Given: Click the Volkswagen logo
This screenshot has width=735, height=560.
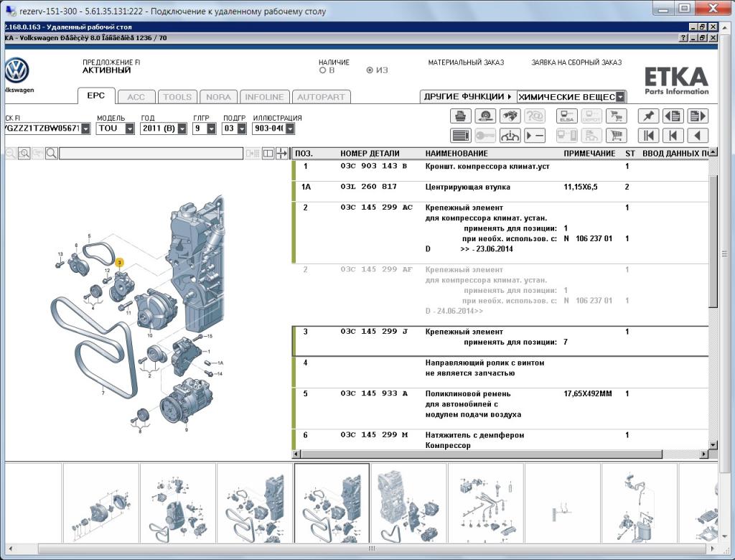Looking at the screenshot, I should pyautogui.click(x=17, y=71).
